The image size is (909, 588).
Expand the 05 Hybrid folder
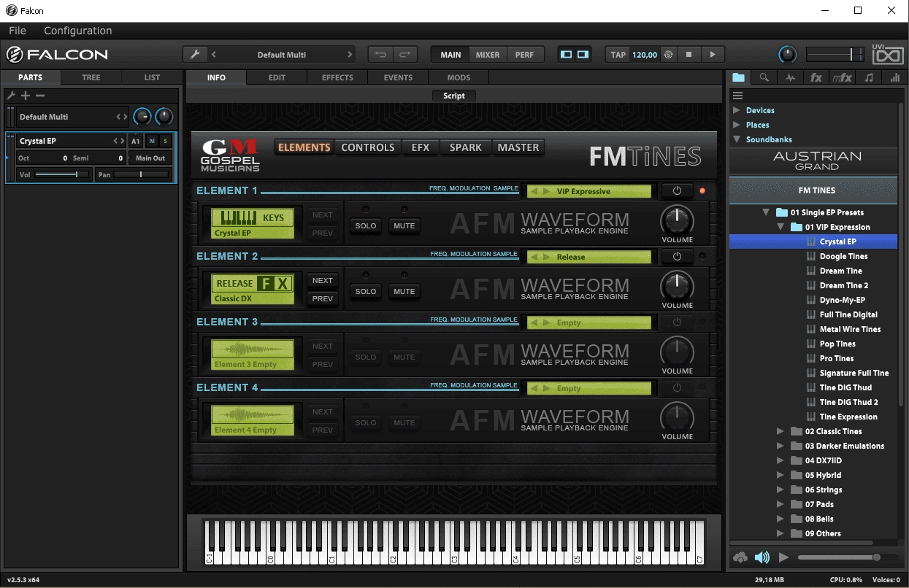[x=781, y=475]
